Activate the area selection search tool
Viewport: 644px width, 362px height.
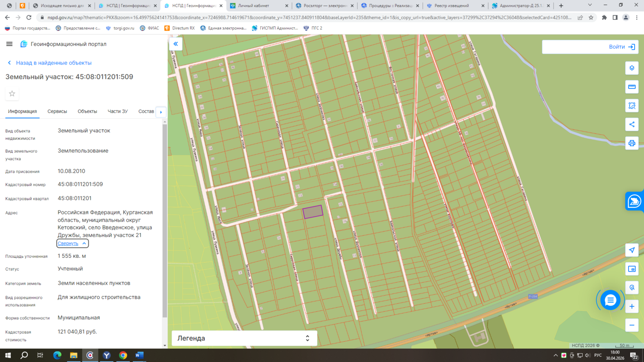click(632, 106)
